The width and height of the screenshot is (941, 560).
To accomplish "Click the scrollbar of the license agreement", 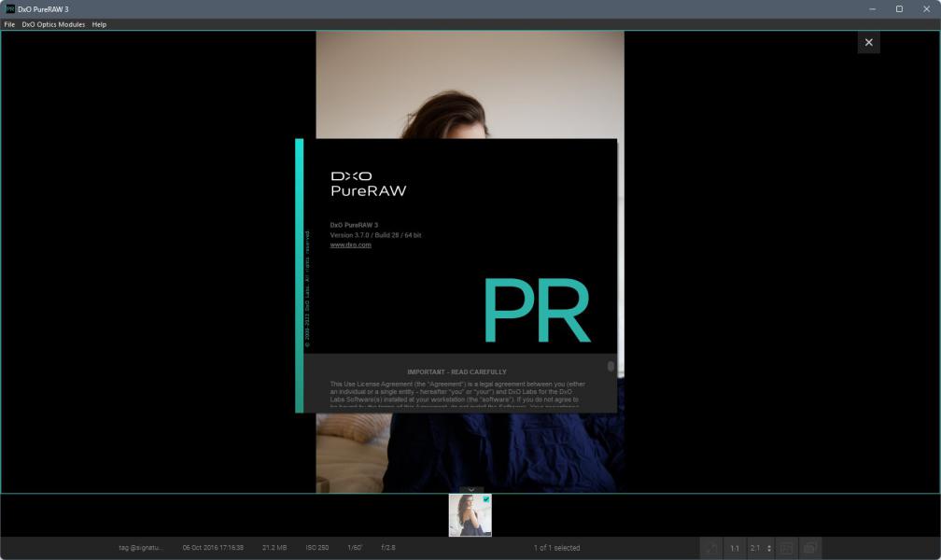I will pyautogui.click(x=611, y=366).
